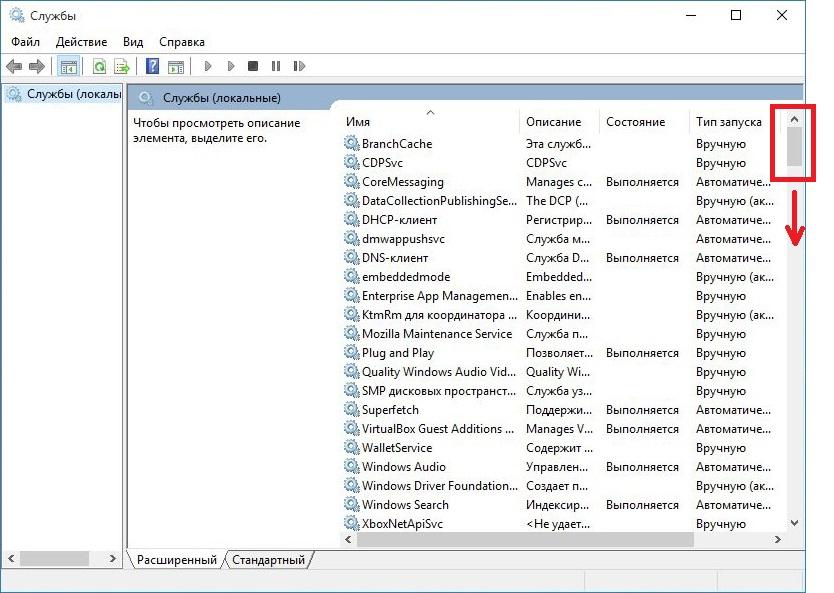The height and width of the screenshot is (593, 834).
Task: Minimize the Службы window
Action: [691, 15]
